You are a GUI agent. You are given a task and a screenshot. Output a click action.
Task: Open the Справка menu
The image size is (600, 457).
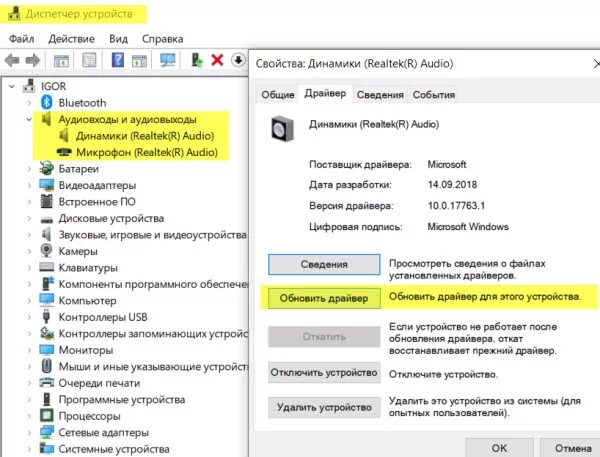click(162, 39)
